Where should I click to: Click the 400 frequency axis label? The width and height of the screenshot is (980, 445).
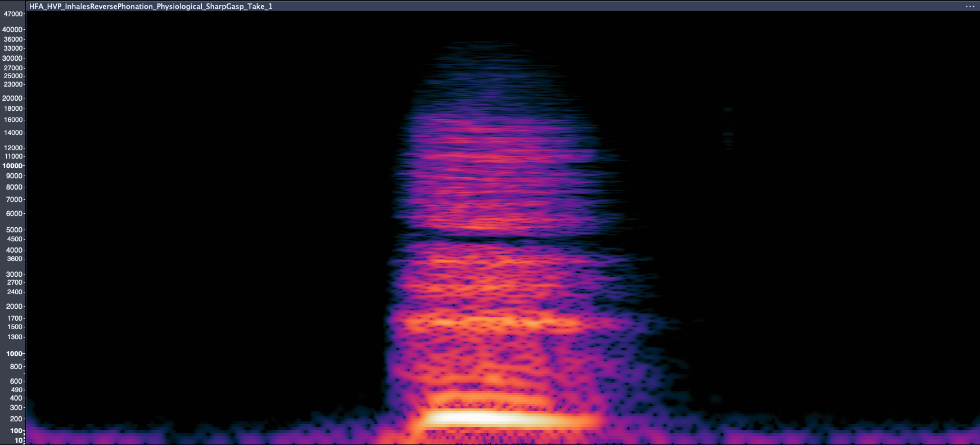(16, 398)
